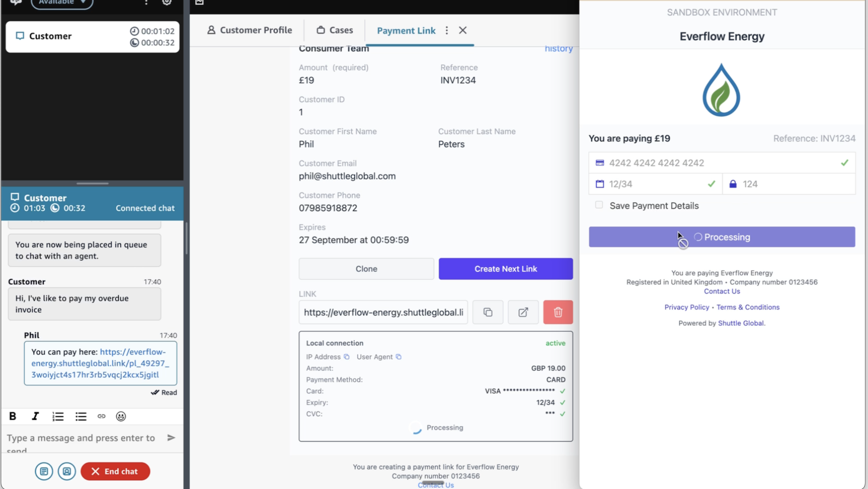Open the Available status dropdown
The height and width of the screenshot is (489, 868).
point(62,3)
